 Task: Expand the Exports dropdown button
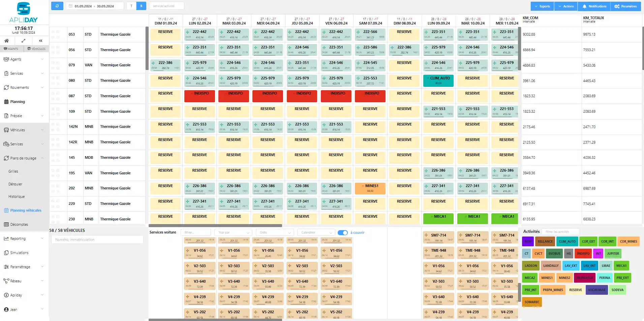coord(542,6)
